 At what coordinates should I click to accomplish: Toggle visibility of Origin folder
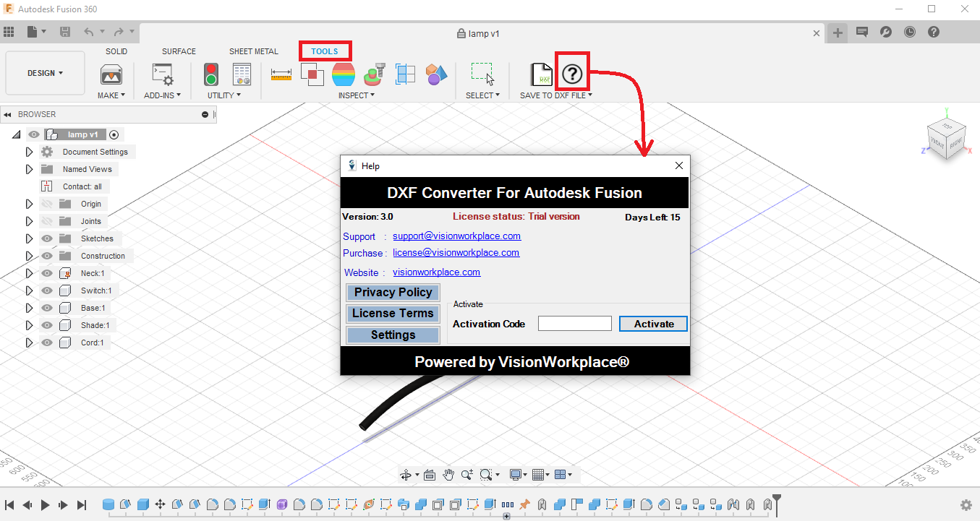(47, 204)
